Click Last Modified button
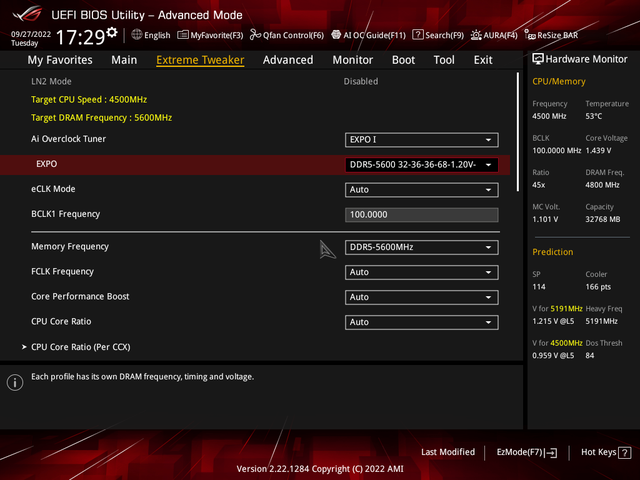 448,452
